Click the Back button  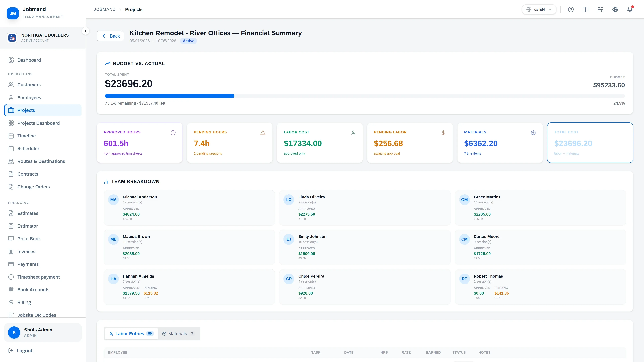[110, 36]
